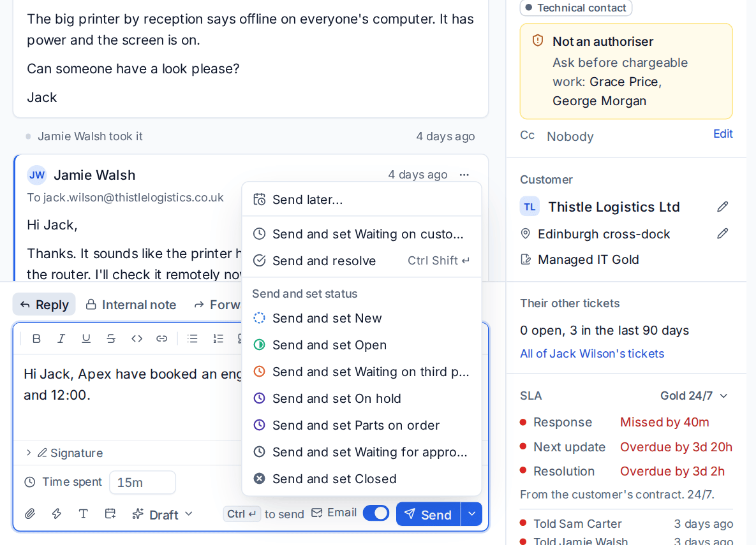Click the Technical contact tag
The width and height of the screenshot is (756, 545).
click(575, 8)
